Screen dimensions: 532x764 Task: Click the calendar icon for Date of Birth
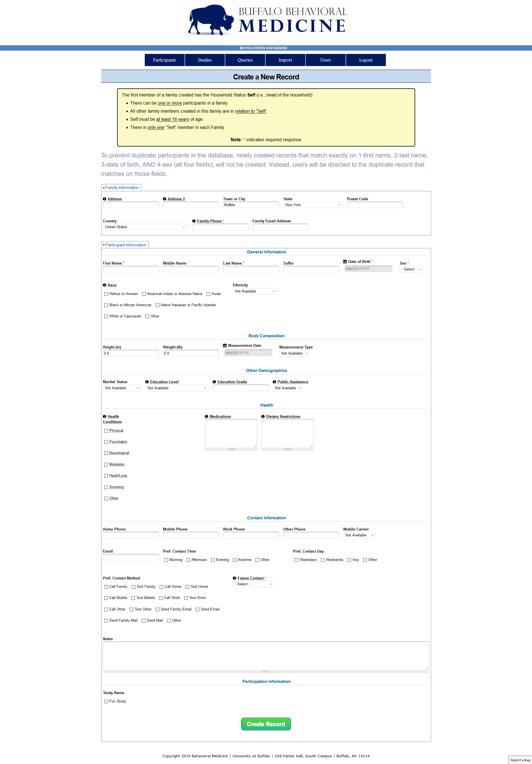345,261
